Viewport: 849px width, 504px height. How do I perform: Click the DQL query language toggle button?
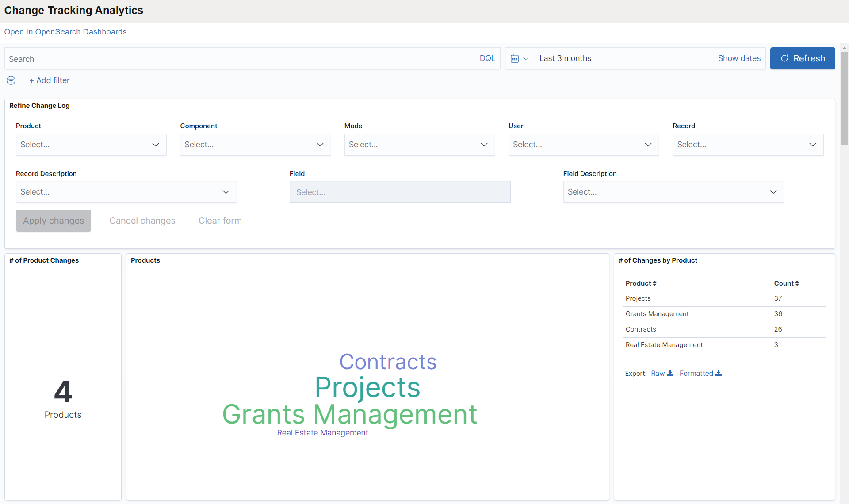[487, 58]
